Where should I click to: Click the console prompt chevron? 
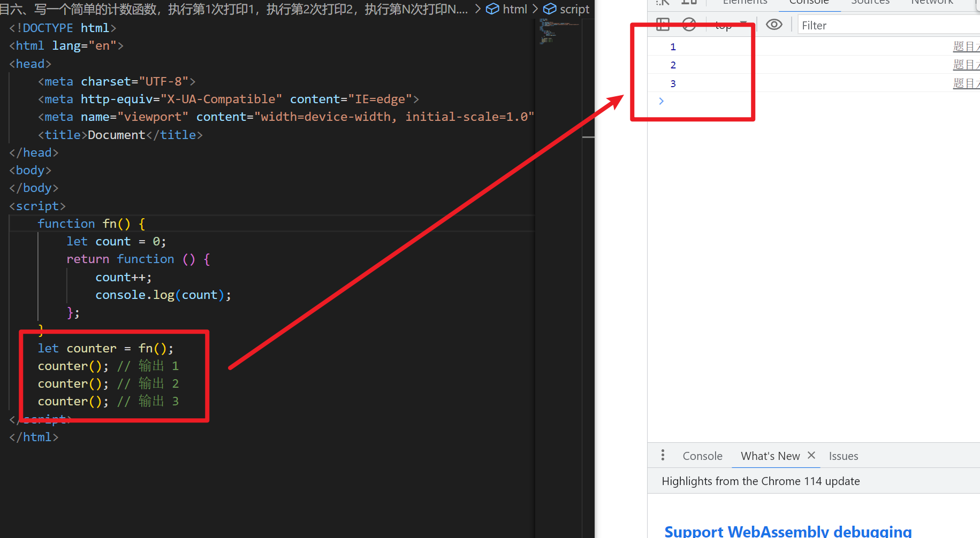click(x=662, y=101)
